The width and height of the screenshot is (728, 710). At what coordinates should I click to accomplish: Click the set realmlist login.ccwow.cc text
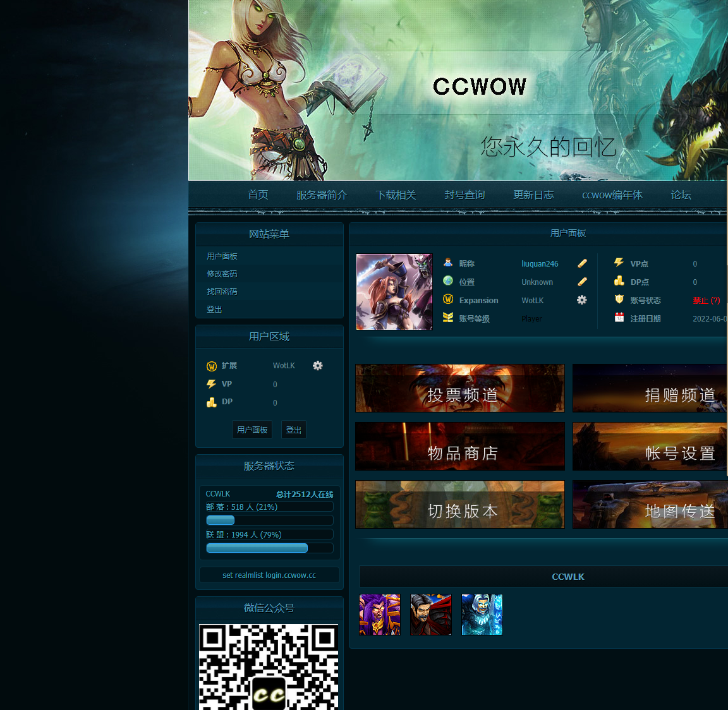click(x=269, y=575)
